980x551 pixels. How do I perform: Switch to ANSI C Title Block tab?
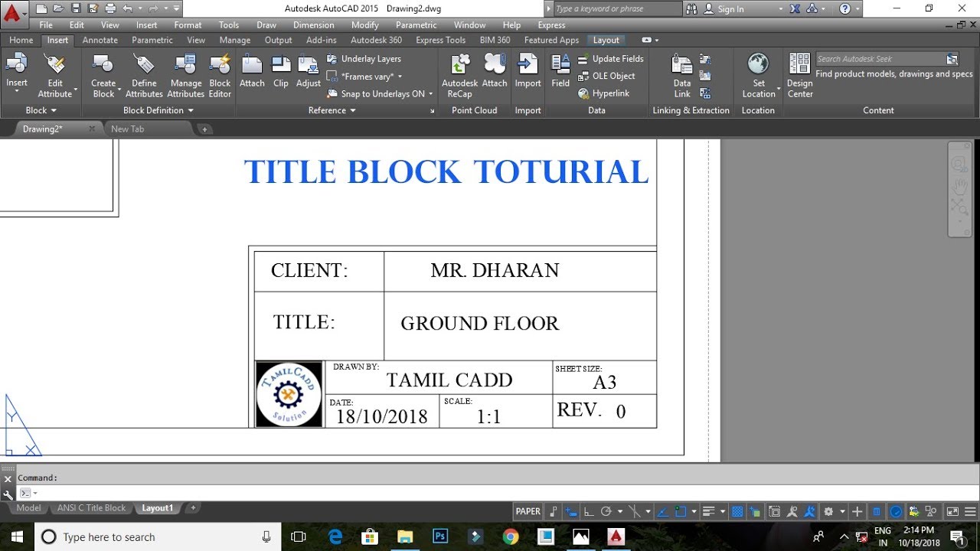pos(91,507)
